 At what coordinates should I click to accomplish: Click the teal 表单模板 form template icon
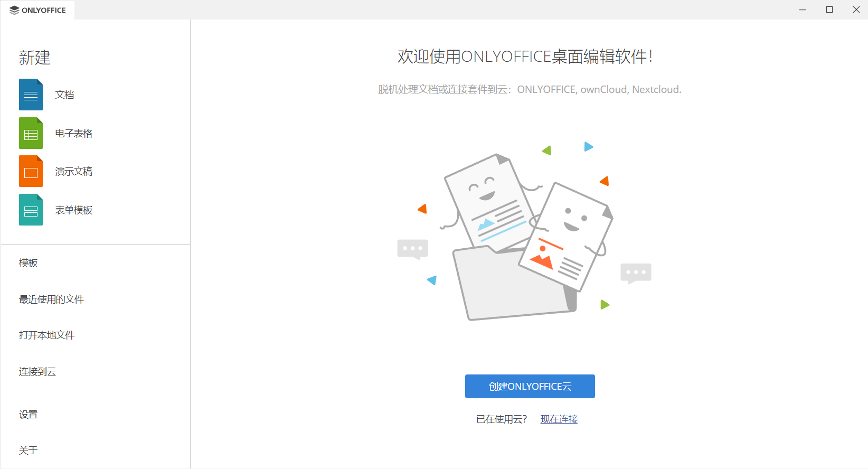31,210
